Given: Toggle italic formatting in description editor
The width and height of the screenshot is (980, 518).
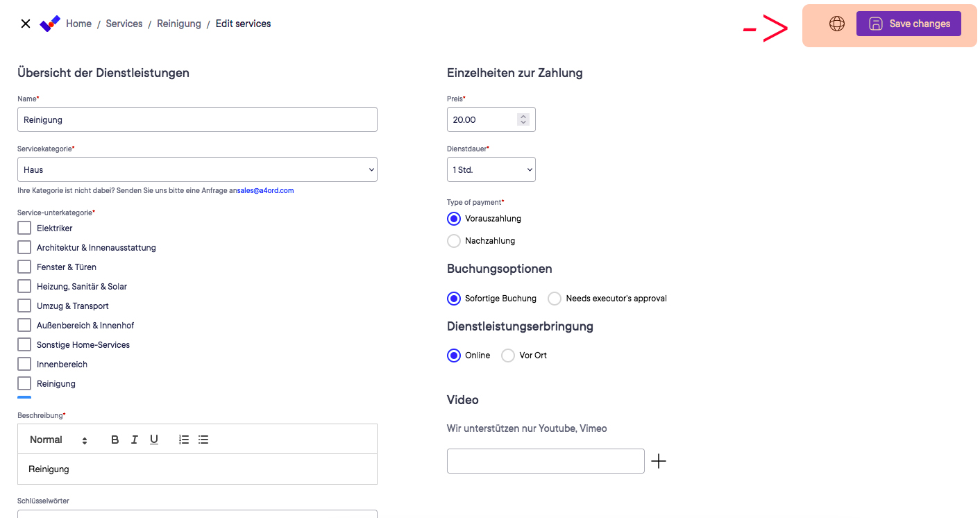Looking at the screenshot, I should pos(135,440).
